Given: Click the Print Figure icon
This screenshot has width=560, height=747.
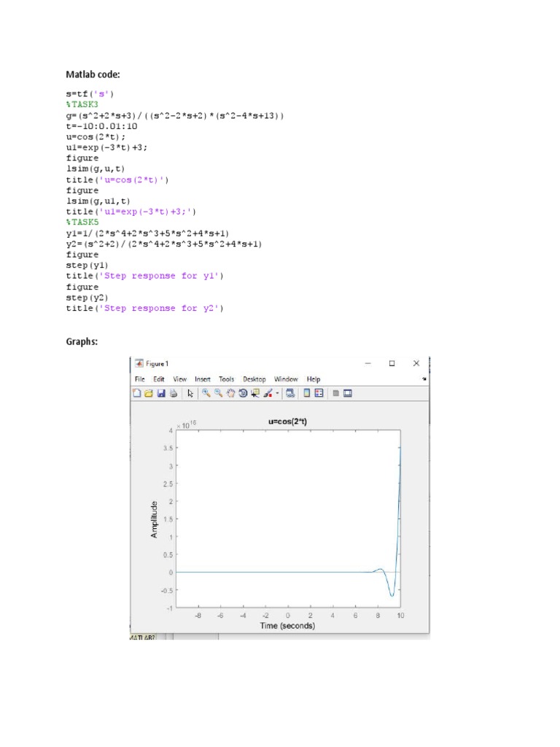Looking at the screenshot, I should [174, 393].
